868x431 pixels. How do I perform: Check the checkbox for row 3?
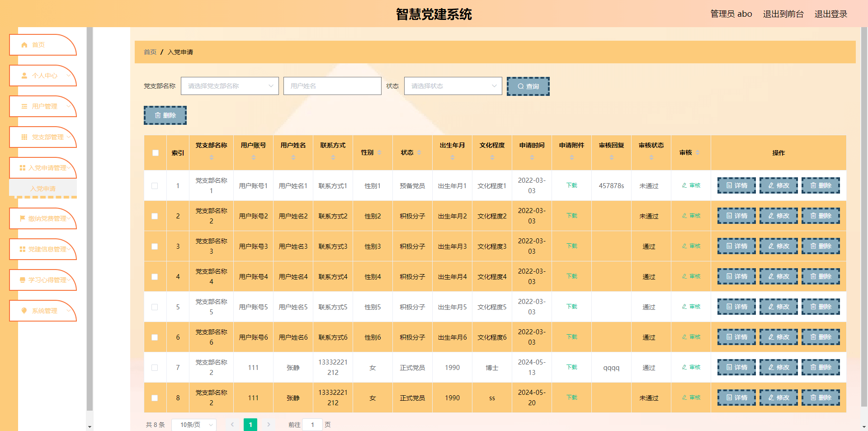point(155,246)
